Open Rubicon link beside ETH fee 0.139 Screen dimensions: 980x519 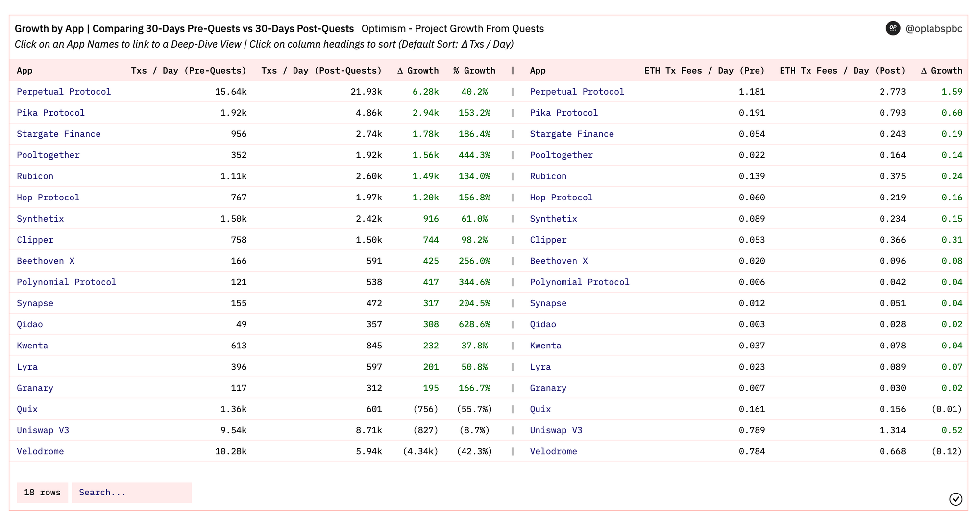coord(548,176)
